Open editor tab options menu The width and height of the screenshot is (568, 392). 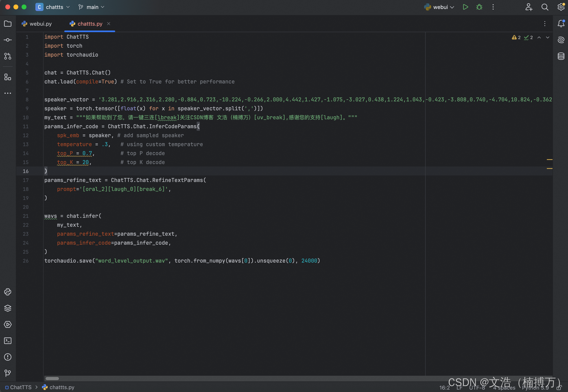click(545, 24)
